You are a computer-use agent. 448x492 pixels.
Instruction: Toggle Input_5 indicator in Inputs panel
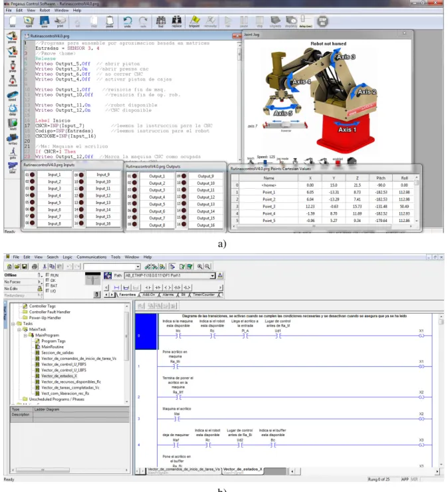tap(32, 202)
